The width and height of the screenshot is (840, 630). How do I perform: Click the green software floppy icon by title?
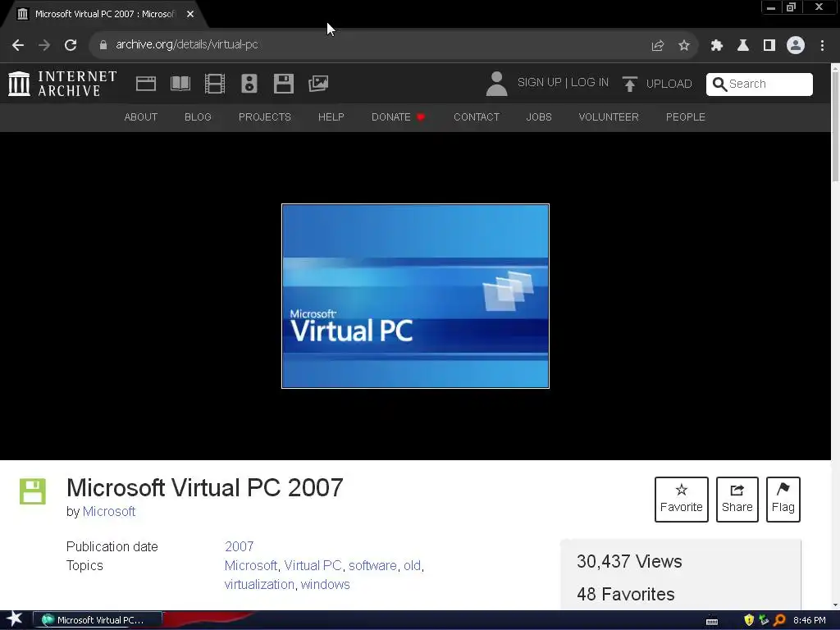tap(33, 491)
